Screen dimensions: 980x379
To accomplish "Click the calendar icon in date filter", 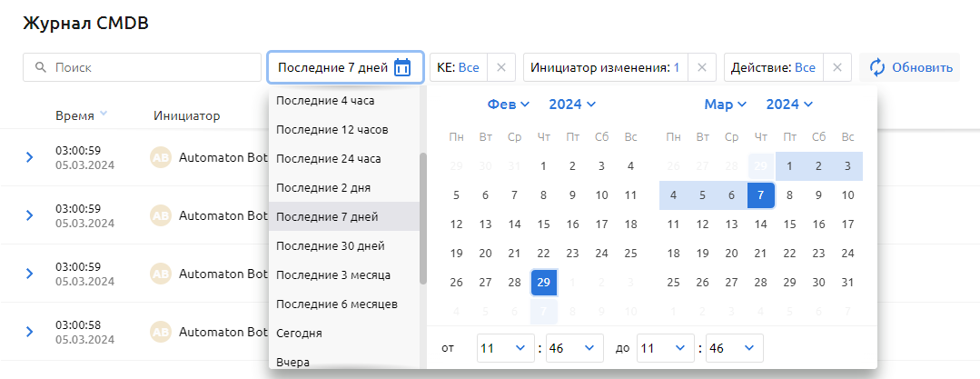I will (x=402, y=67).
